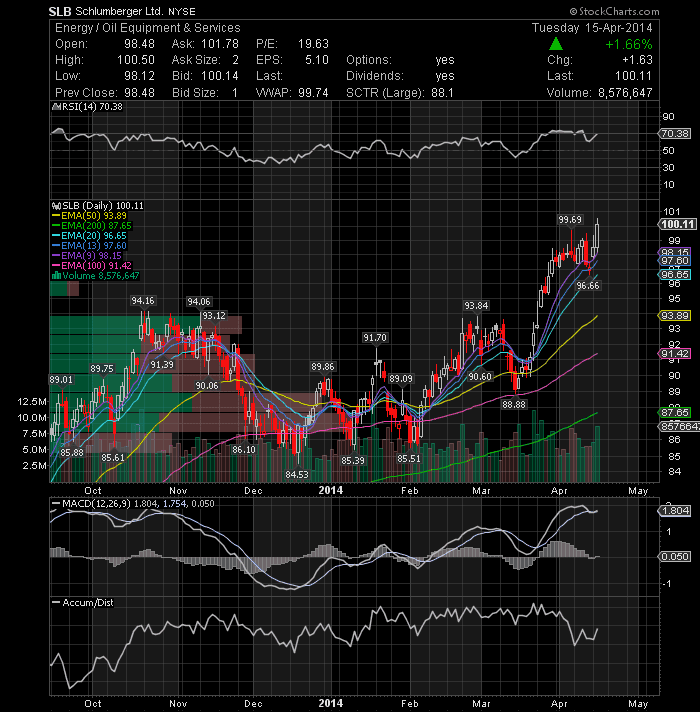Click the 85.39 January low annotation
Image resolution: width=700 pixels, height=712 pixels.
pyautogui.click(x=353, y=460)
